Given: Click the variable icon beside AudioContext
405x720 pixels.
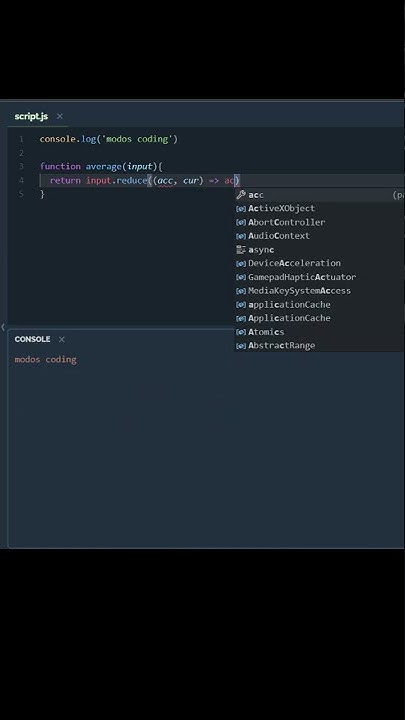Looking at the screenshot, I should pyautogui.click(x=241, y=236).
